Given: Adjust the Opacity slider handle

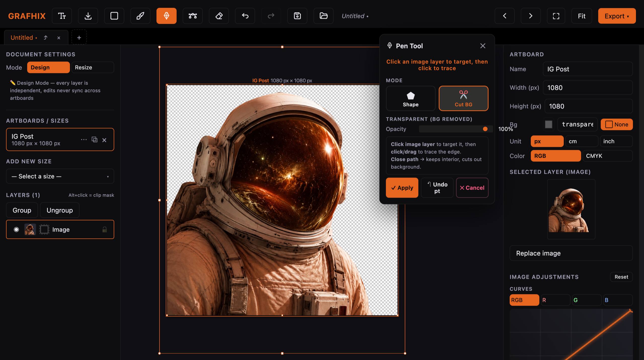Looking at the screenshot, I should click(485, 129).
